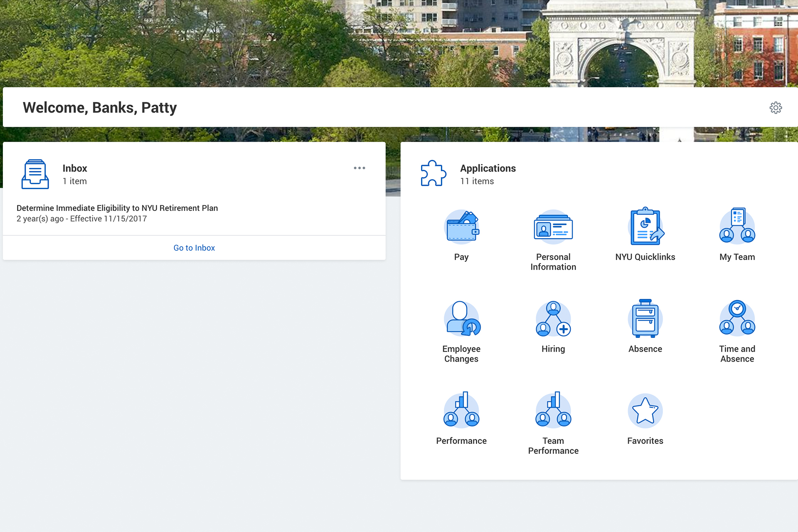The image size is (798, 532).
Task: Click the Welcome, Banks, Patty banner
Action: pyautogui.click(x=100, y=108)
